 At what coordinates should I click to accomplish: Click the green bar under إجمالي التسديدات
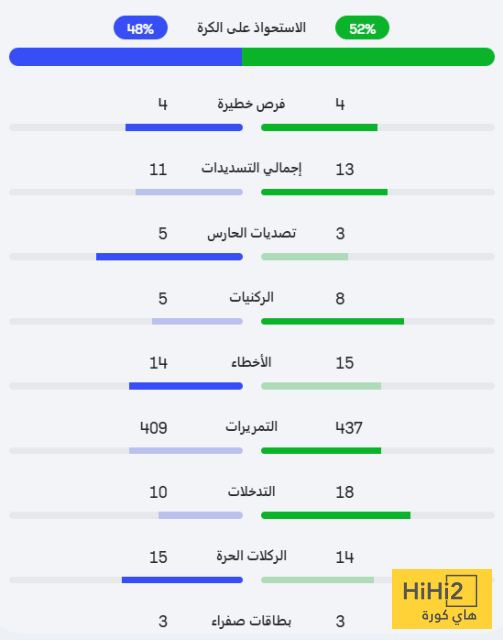(x=324, y=192)
